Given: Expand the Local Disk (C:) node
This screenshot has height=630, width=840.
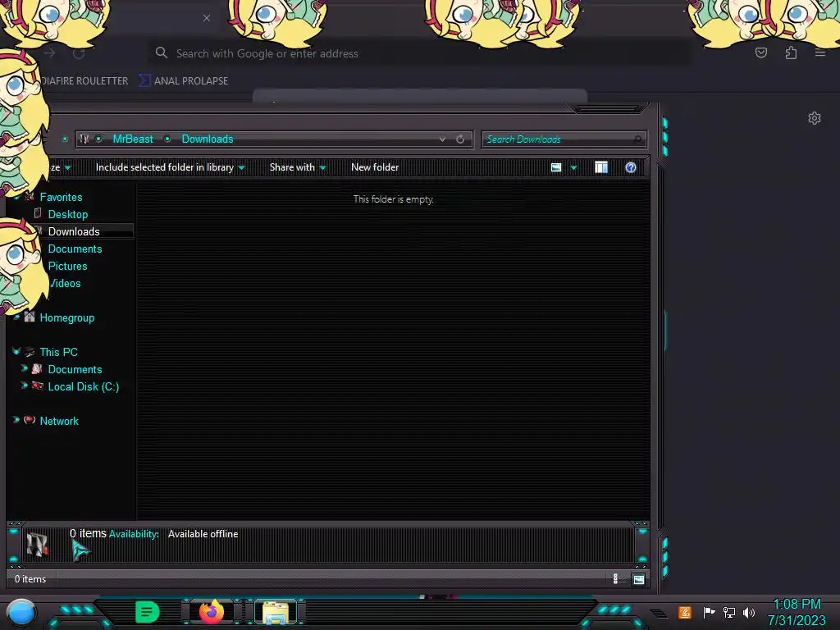Looking at the screenshot, I should click(24, 386).
